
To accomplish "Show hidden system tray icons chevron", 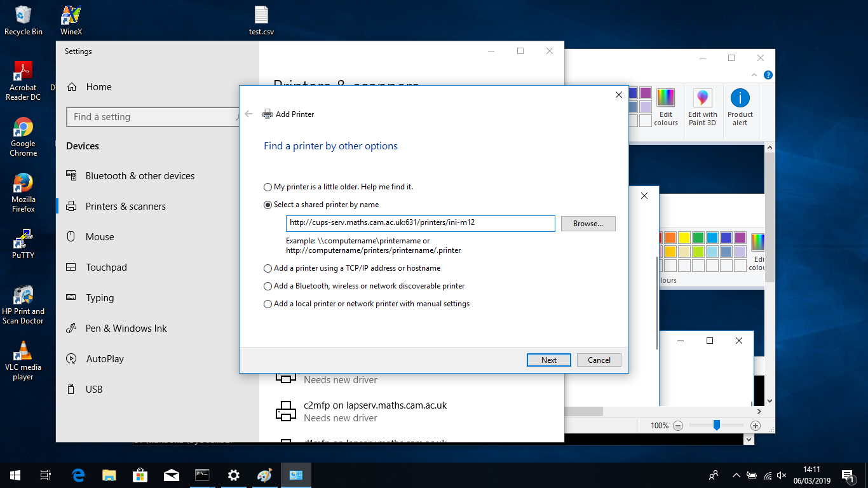I will (736, 475).
